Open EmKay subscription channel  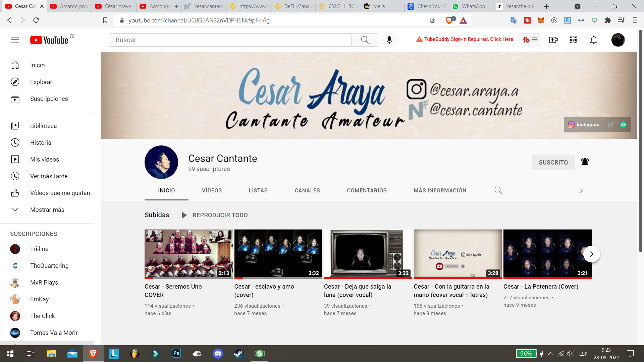pyautogui.click(x=47, y=299)
